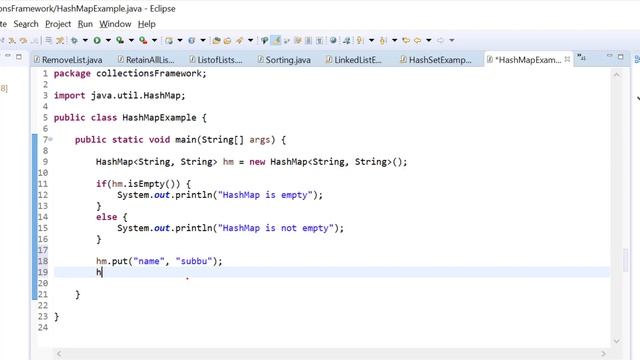Click the string "HashMap is not empty"
Image resolution: width=640 pixels, height=360 pixels.
(x=276, y=228)
